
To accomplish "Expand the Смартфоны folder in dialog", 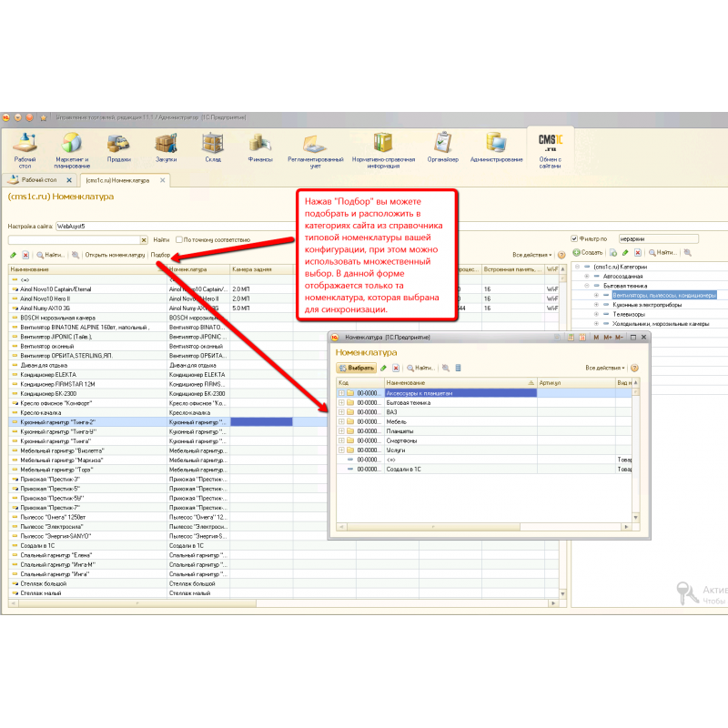I will 342,441.
